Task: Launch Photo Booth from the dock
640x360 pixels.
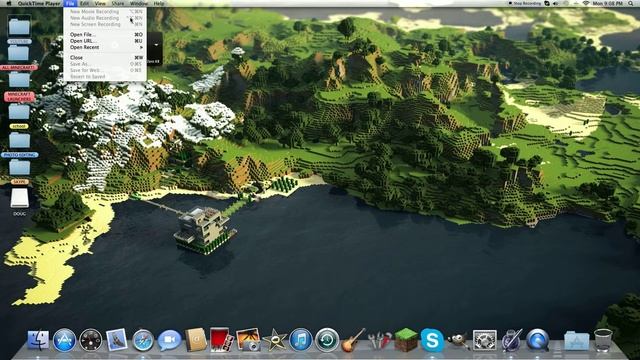Action: coord(222,340)
